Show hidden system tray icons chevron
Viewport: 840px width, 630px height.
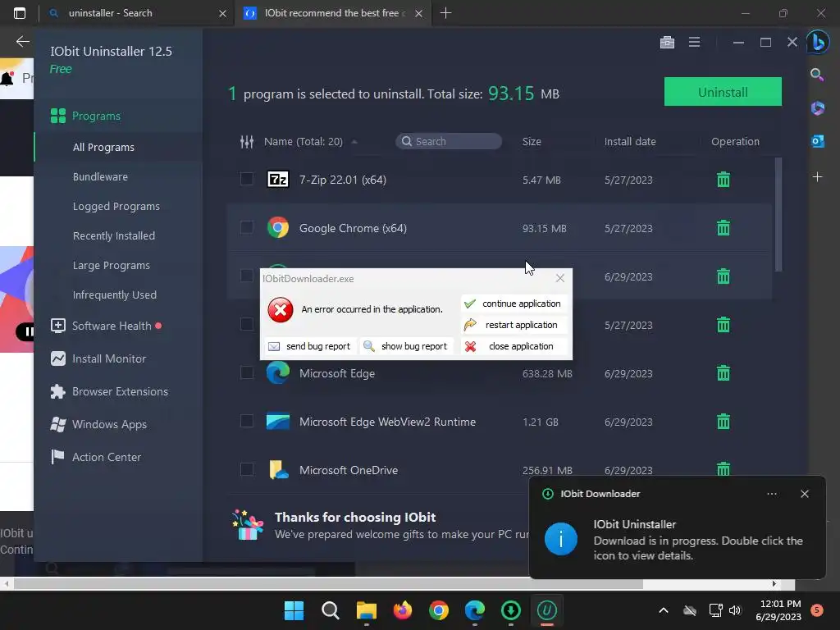pyautogui.click(x=663, y=610)
